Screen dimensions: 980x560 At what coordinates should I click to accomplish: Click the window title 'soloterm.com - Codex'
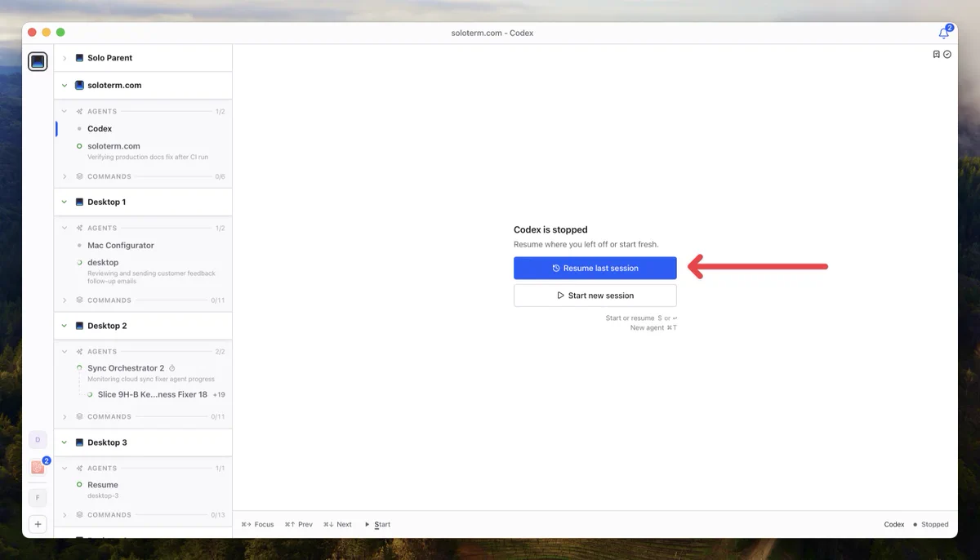pos(492,33)
